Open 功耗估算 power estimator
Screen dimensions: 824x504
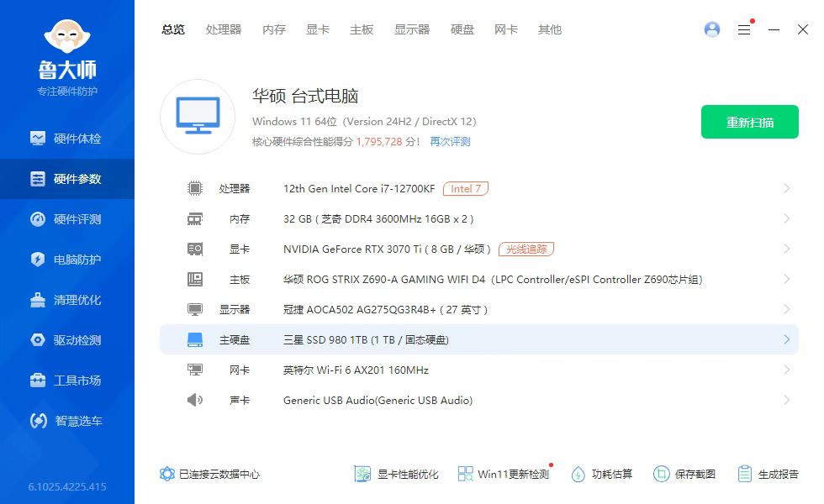(x=602, y=474)
